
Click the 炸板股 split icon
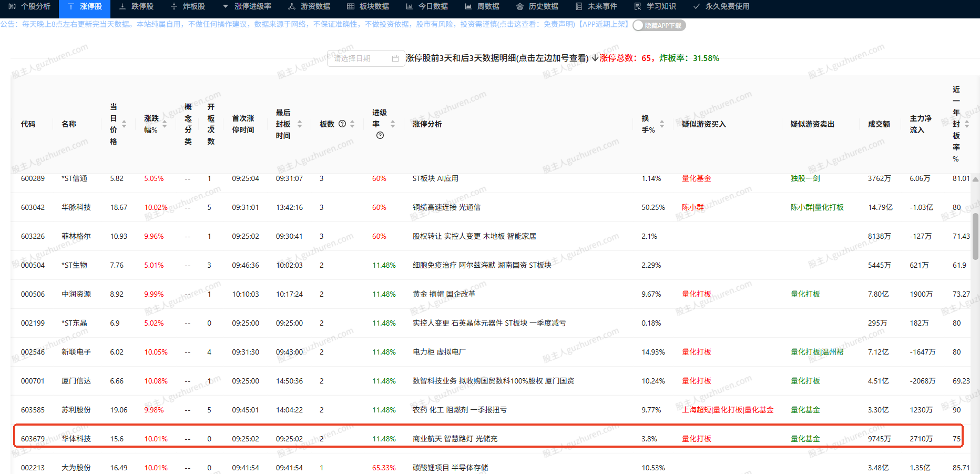[174, 6]
